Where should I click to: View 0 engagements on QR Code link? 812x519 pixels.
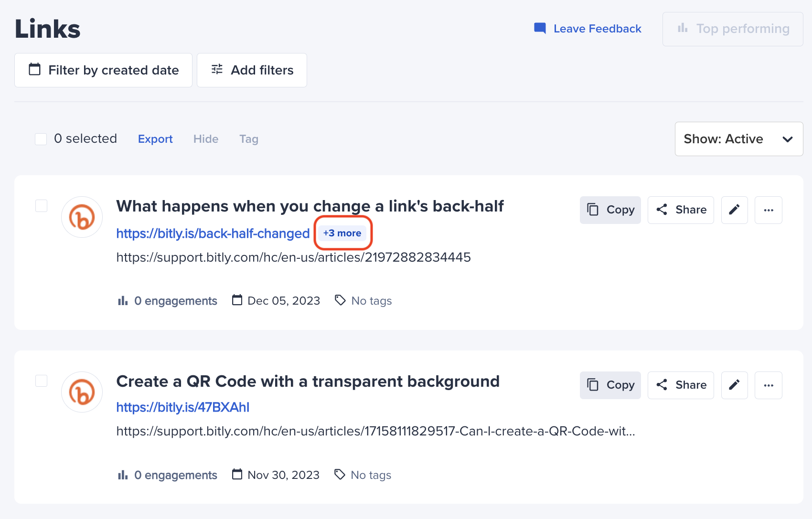(x=167, y=475)
